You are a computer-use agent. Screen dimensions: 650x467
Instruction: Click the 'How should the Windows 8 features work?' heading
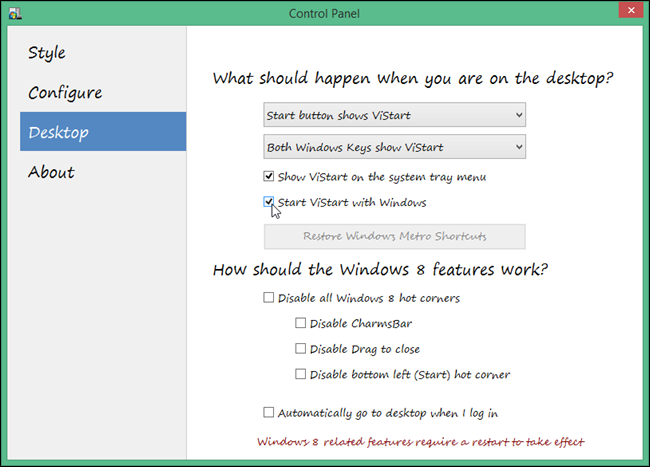[380, 270]
